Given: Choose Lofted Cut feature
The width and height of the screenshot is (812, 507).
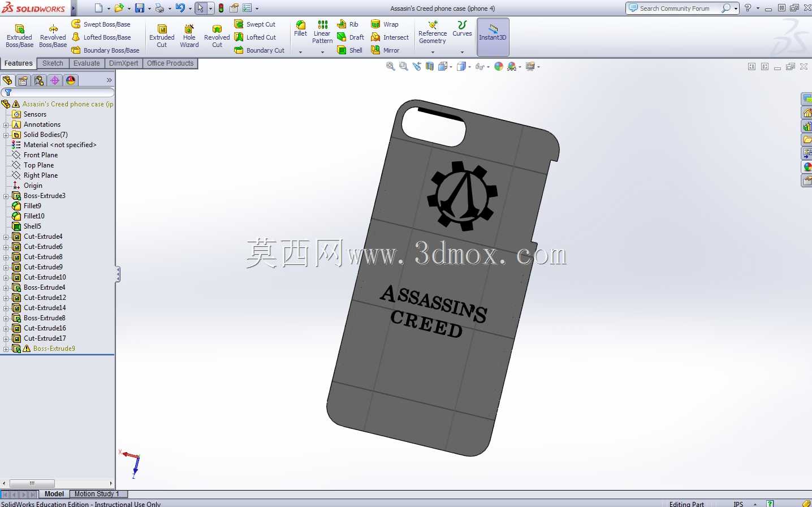Looking at the screenshot, I should 255,37.
